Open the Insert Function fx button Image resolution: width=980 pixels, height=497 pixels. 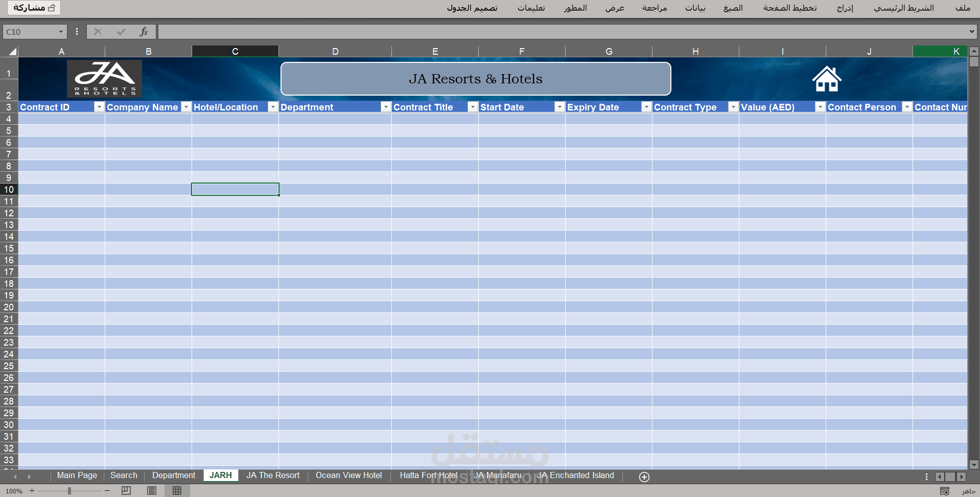click(144, 32)
